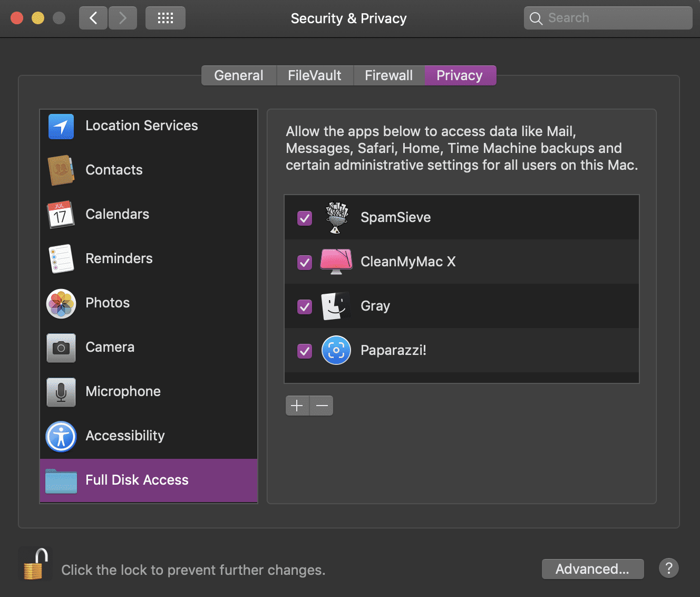
Task: Click the SpamSieve app icon
Action: [x=337, y=217]
